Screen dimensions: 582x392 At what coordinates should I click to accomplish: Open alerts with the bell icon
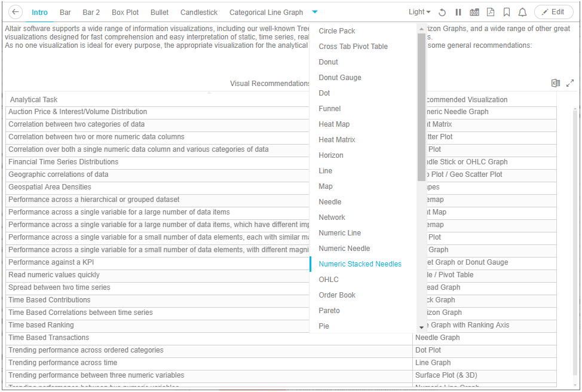pyautogui.click(x=522, y=12)
